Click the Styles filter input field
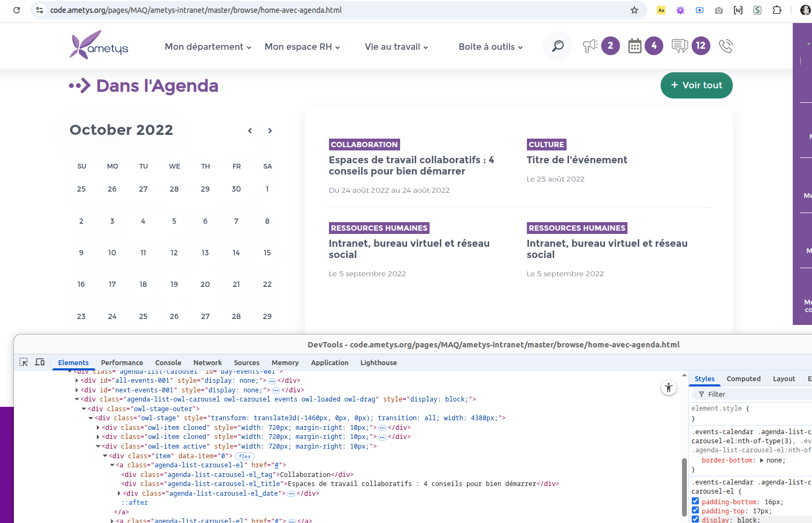This screenshot has height=523, width=812. click(754, 395)
